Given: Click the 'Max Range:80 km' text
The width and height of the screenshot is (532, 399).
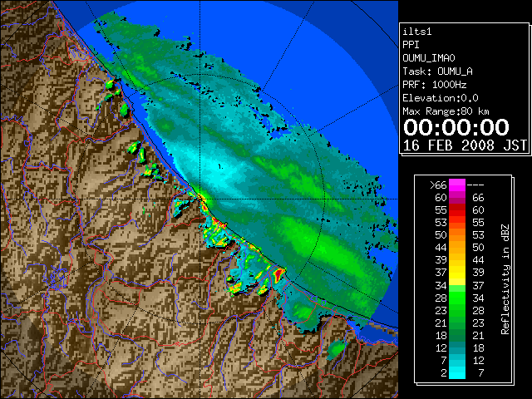Looking at the screenshot, I should tap(446, 111).
